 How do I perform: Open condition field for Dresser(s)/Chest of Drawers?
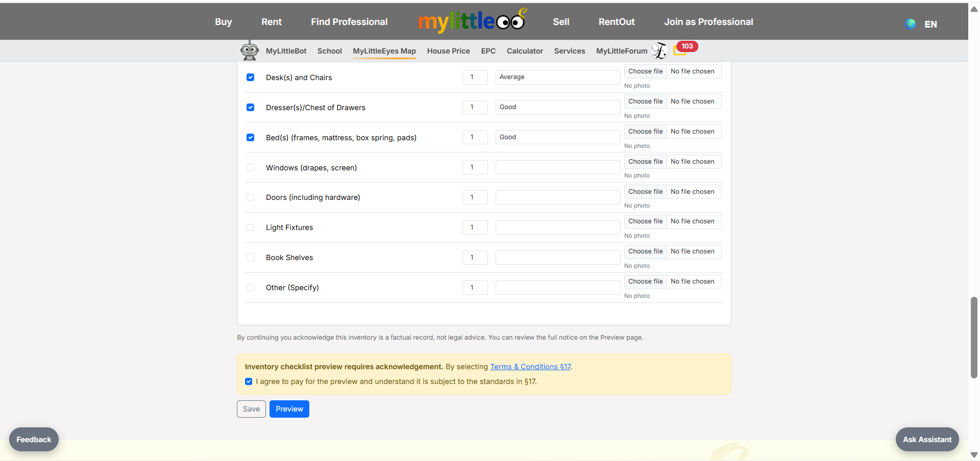click(557, 107)
